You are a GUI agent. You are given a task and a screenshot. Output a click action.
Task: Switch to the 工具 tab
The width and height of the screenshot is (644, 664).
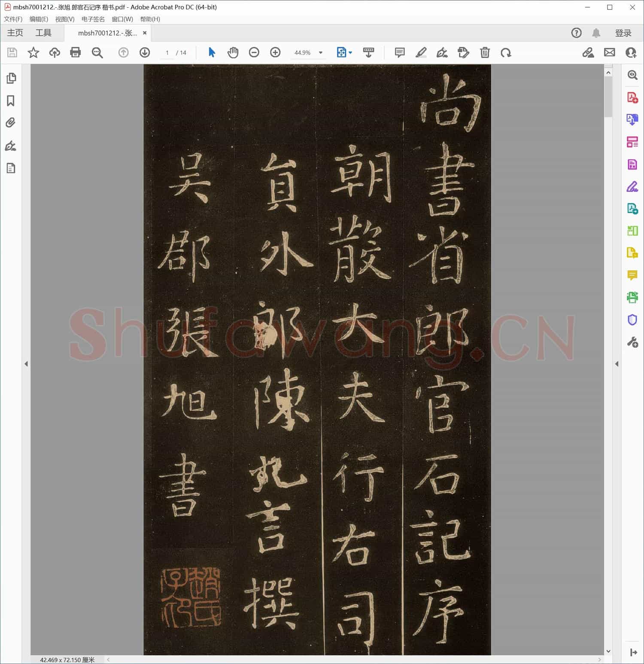[43, 33]
